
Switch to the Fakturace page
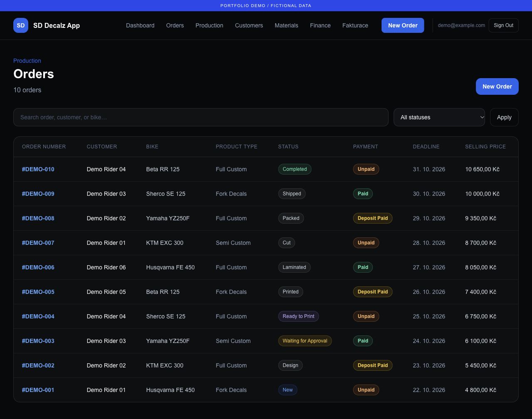(x=355, y=25)
